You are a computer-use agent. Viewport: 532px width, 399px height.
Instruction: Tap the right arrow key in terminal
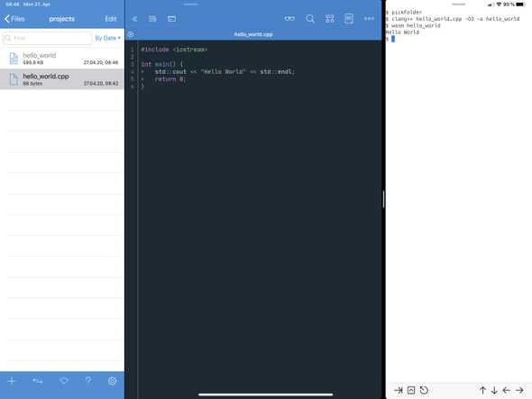pyautogui.click(x=519, y=390)
